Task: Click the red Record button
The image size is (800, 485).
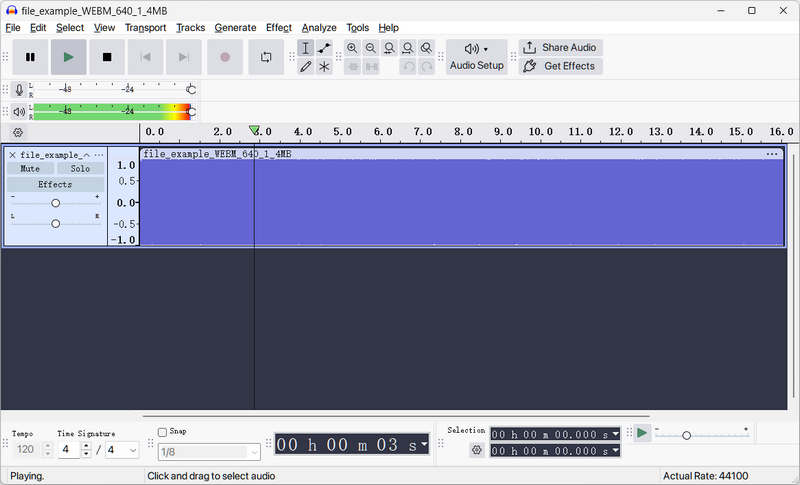Action: (x=224, y=57)
